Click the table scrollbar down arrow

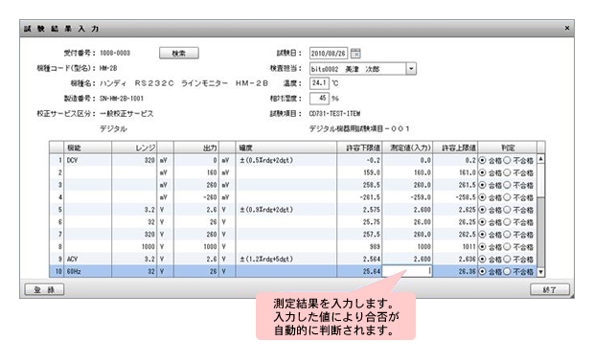pyautogui.click(x=541, y=272)
